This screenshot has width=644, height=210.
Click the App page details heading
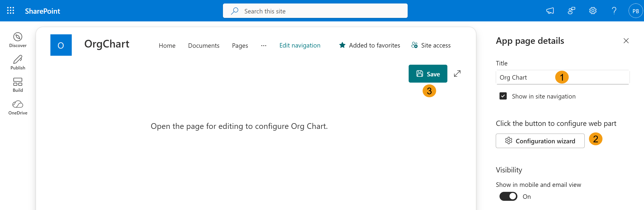[x=530, y=41]
